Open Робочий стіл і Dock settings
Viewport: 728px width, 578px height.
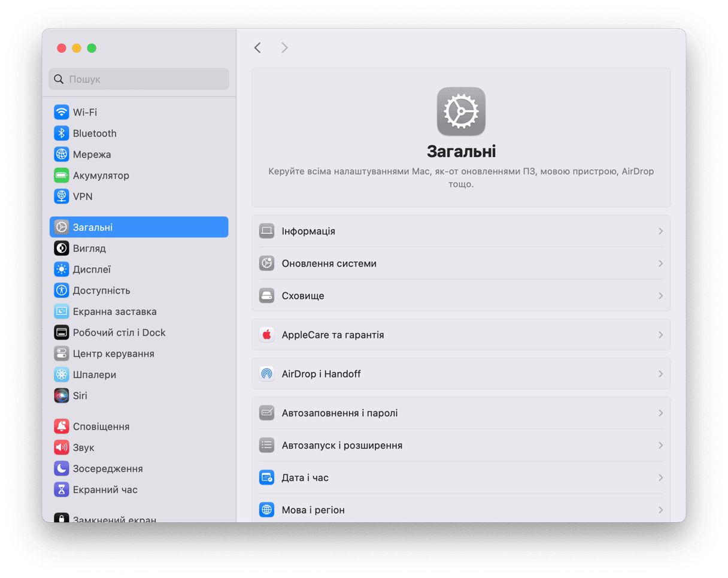119,333
